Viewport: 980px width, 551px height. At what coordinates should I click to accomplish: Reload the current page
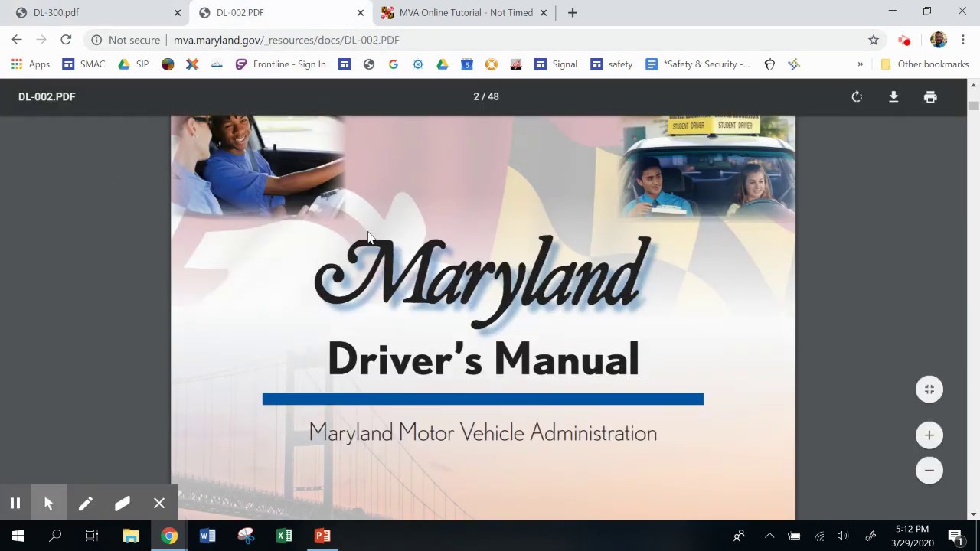tap(66, 40)
